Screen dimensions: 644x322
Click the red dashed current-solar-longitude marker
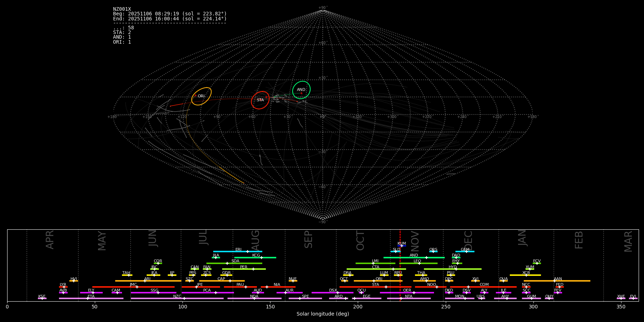400,265
